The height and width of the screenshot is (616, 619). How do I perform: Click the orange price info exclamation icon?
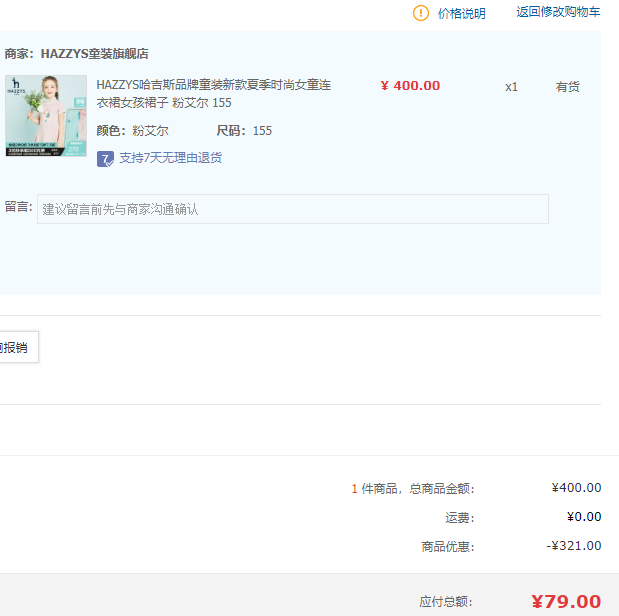[x=421, y=13]
